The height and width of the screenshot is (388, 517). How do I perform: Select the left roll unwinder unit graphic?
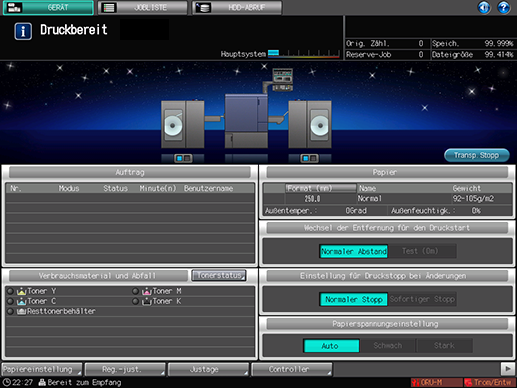click(x=183, y=124)
